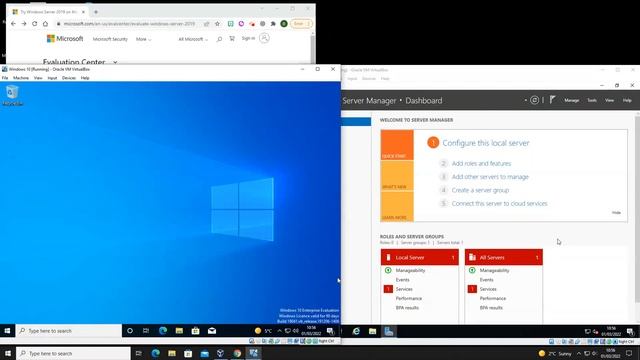Open the search magnifier on Microsoft site
640x360 pixels.
tap(219, 39)
